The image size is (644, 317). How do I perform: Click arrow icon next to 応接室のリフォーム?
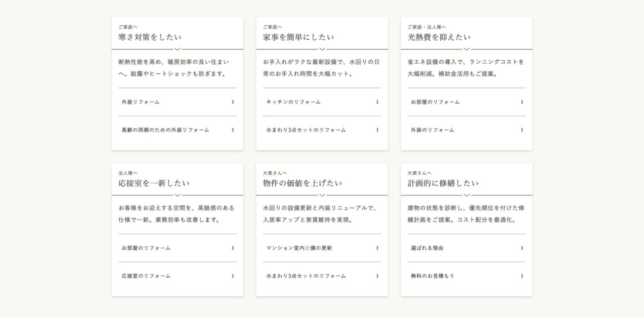tap(232, 276)
